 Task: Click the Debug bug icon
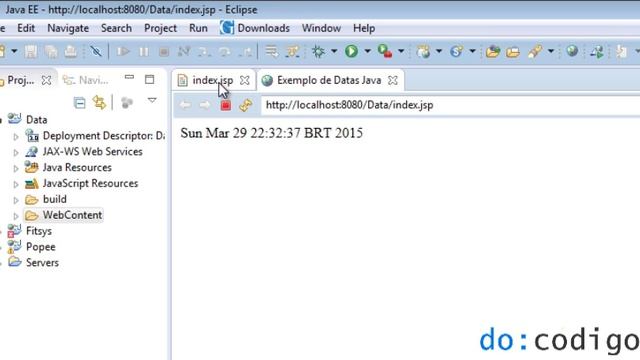coord(318,51)
